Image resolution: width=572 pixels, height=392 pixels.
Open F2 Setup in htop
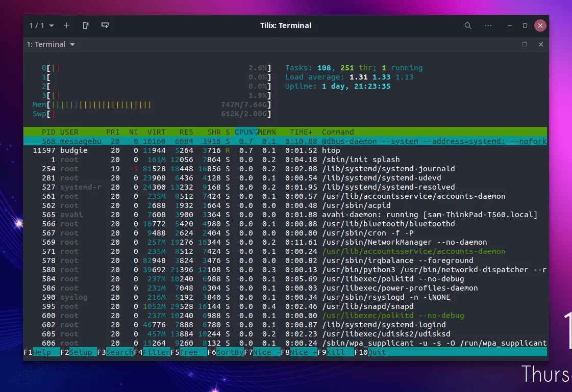[78, 352]
